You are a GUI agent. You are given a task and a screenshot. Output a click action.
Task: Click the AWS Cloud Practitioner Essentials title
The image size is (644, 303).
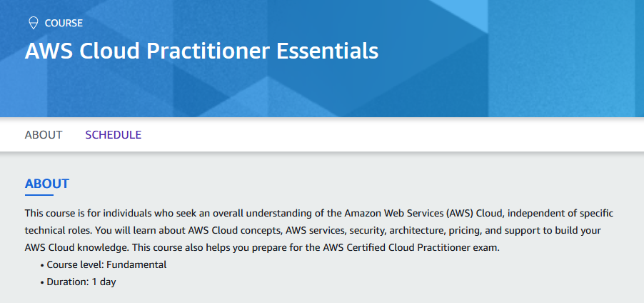(x=201, y=51)
